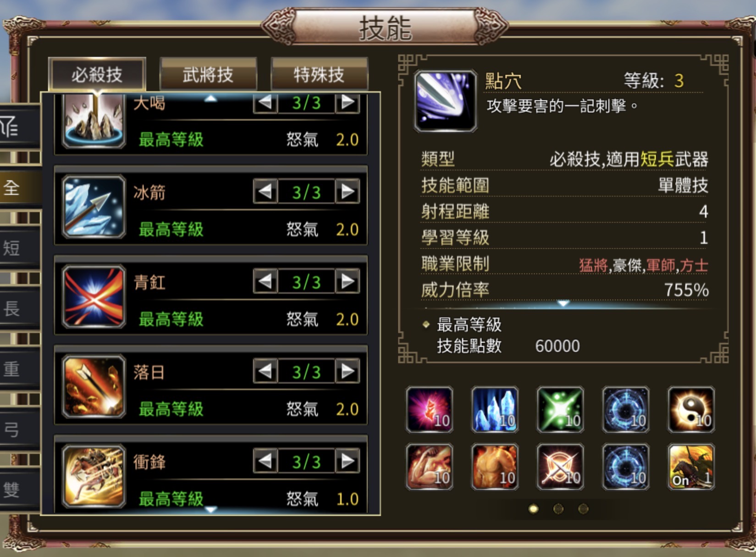Go to second page dot indicator

click(x=558, y=509)
